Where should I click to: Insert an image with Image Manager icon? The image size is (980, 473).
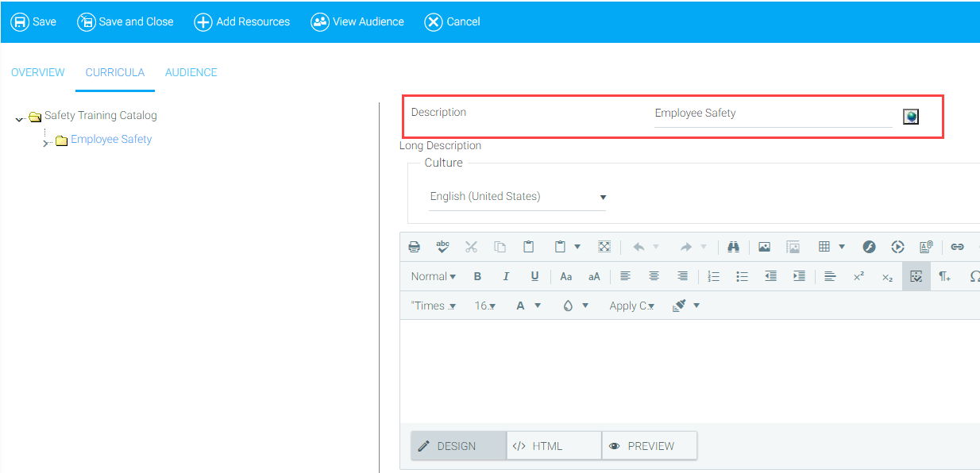pos(764,247)
